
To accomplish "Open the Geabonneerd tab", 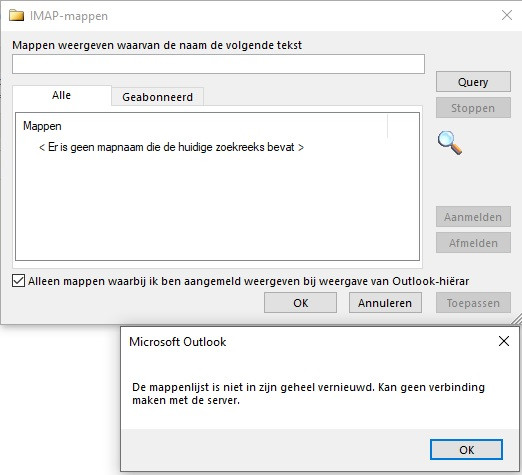I will [157, 97].
